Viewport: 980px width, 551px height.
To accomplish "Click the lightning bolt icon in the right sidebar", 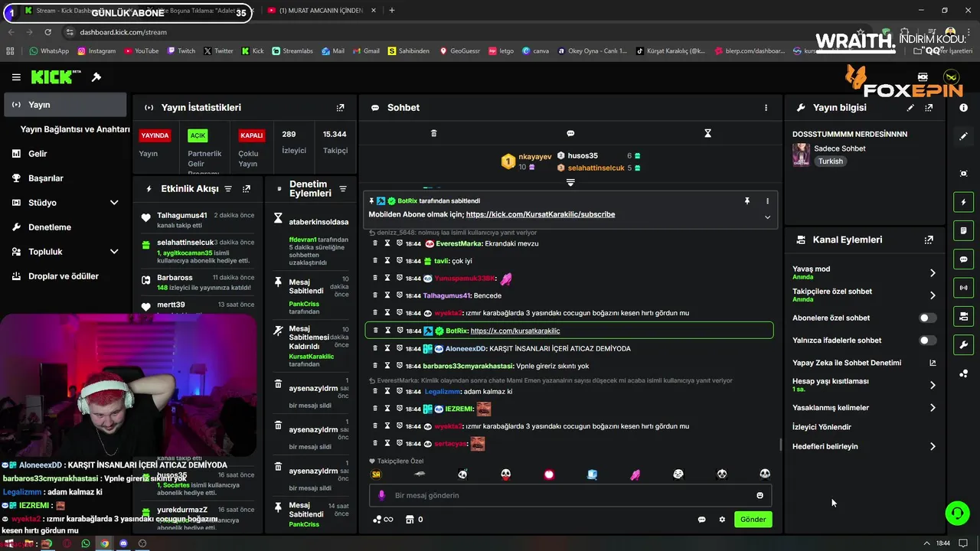I will [x=963, y=202].
